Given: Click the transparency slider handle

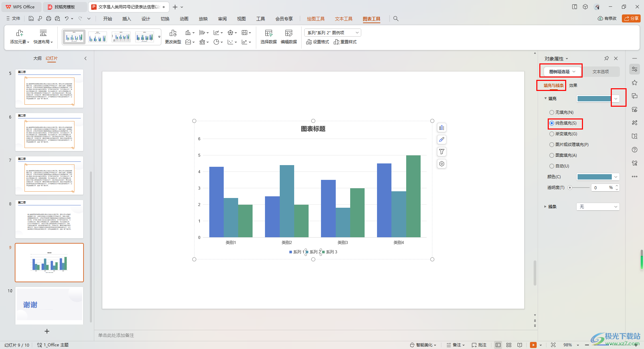Looking at the screenshot, I should 570,188.
